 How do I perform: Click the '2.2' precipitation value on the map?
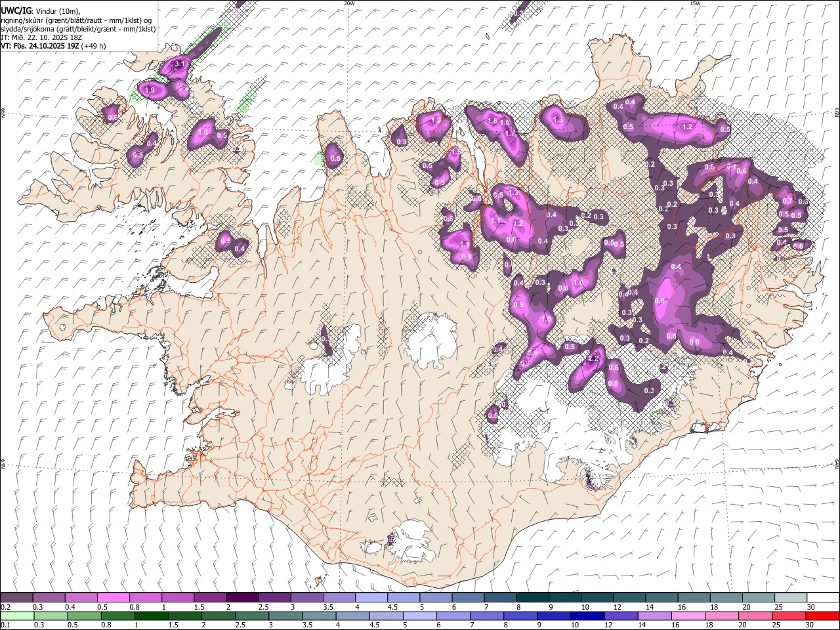[595, 359]
